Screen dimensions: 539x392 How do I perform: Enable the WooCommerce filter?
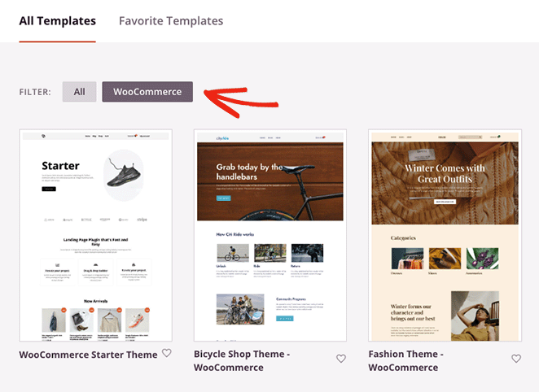tap(147, 92)
